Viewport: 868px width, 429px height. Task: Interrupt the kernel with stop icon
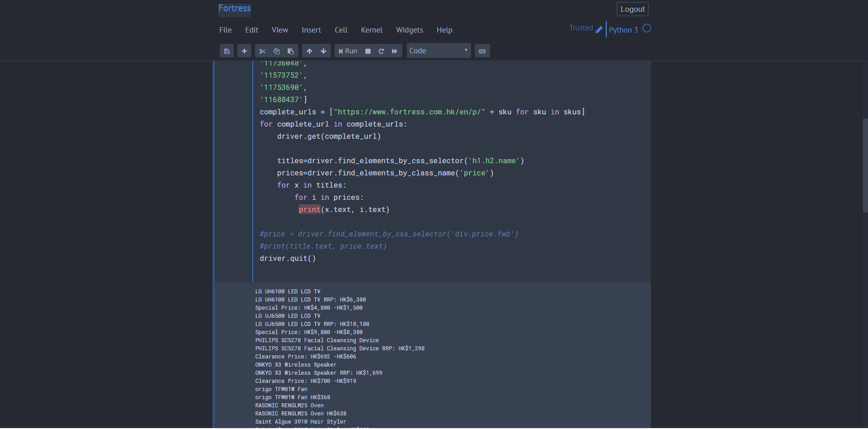[x=368, y=51]
